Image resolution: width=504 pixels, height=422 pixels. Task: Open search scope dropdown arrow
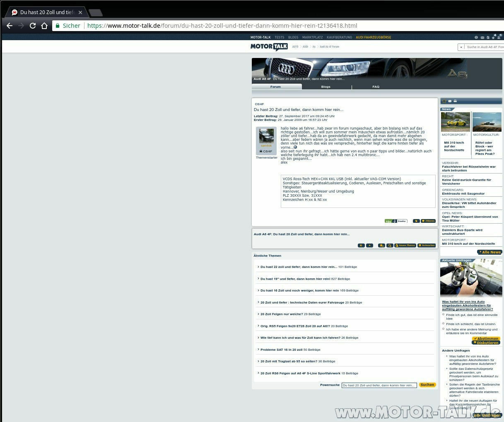click(x=461, y=47)
